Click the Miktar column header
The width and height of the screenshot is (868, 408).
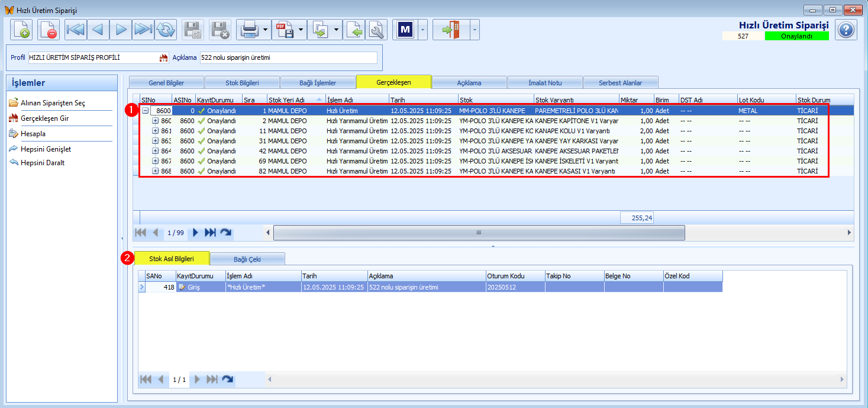[636, 99]
